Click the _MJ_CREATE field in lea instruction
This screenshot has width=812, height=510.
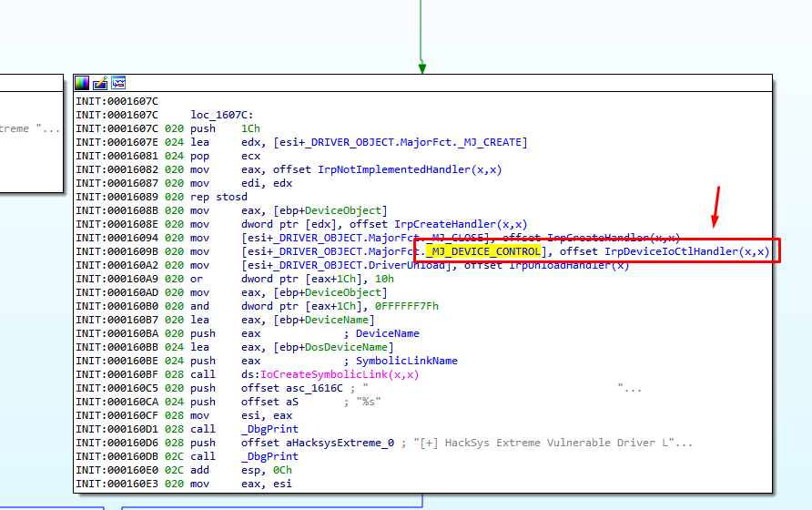click(x=496, y=142)
